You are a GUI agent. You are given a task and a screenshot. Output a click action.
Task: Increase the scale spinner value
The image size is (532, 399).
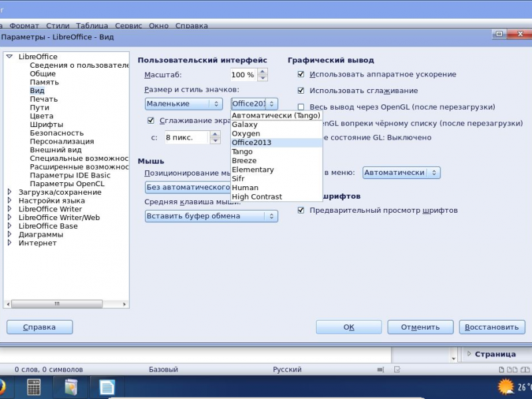tap(263, 72)
